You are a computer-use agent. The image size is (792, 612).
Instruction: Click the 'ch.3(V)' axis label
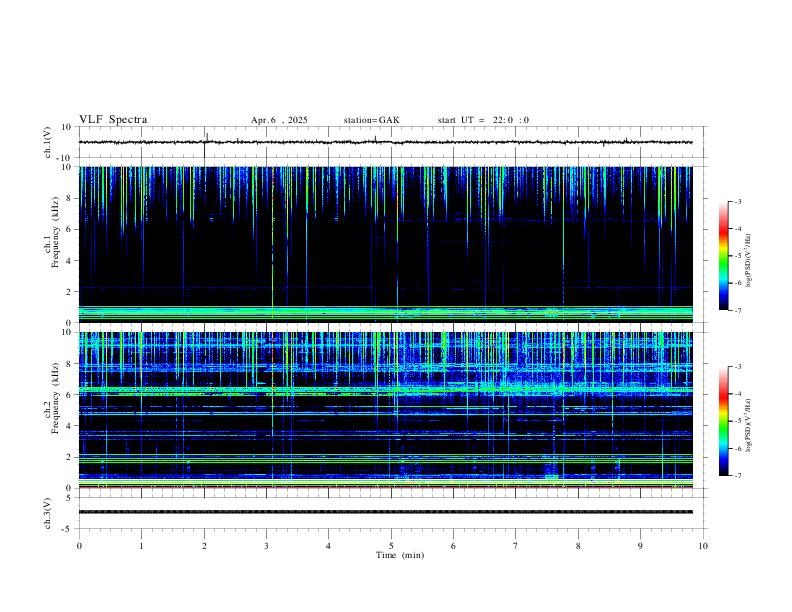(x=48, y=513)
